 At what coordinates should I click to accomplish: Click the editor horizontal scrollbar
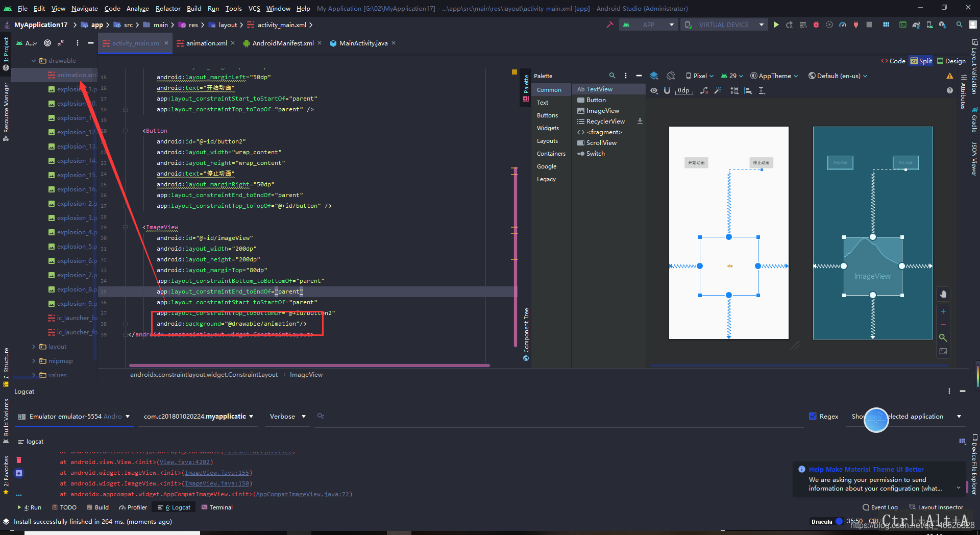point(309,366)
